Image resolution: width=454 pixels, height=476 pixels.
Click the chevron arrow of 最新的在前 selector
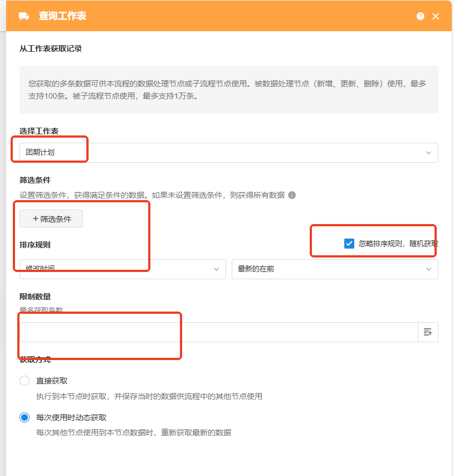pyautogui.click(x=428, y=269)
